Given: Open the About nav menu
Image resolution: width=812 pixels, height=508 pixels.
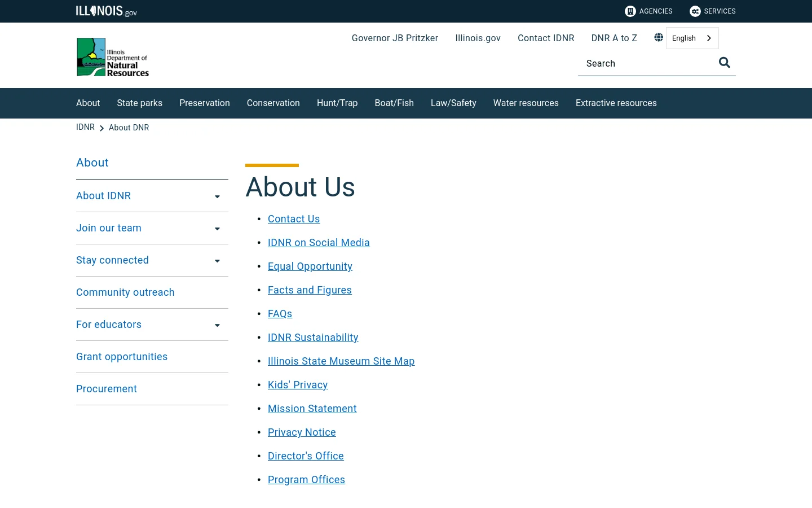Looking at the screenshot, I should coord(88,103).
